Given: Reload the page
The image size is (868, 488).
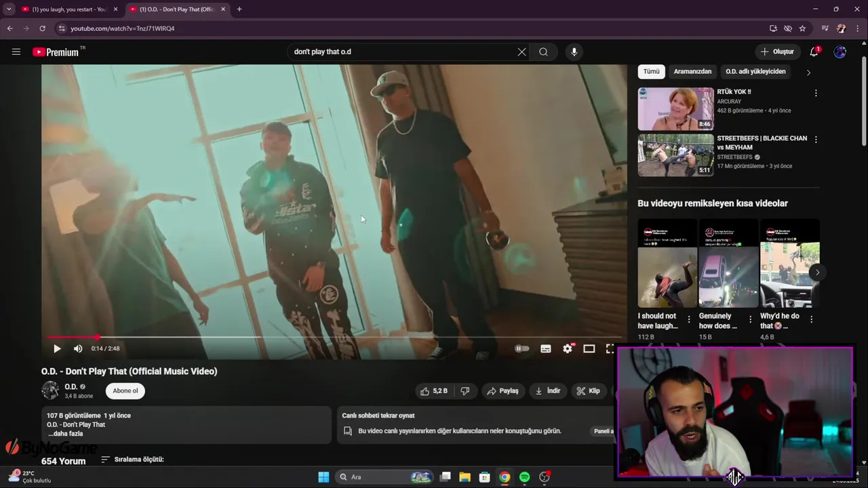Looking at the screenshot, I should point(42,28).
